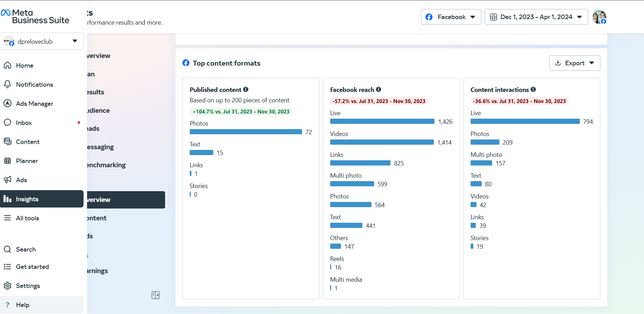This screenshot has width=644, height=314.
Task: Expand the Export dropdown menu
Action: click(575, 63)
